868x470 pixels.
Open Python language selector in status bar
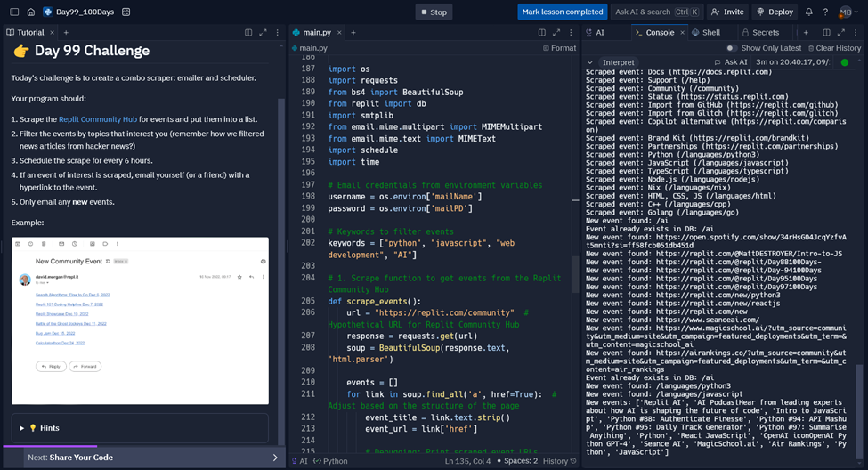click(x=330, y=461)
